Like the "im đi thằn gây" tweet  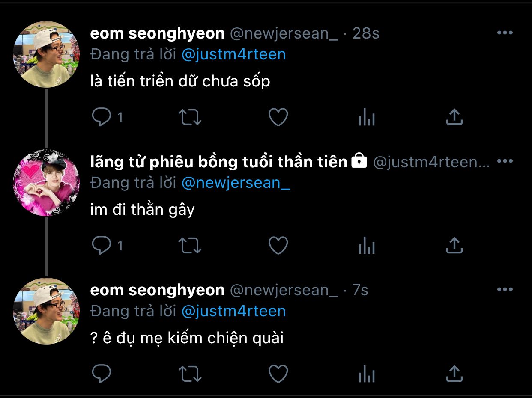278,246
